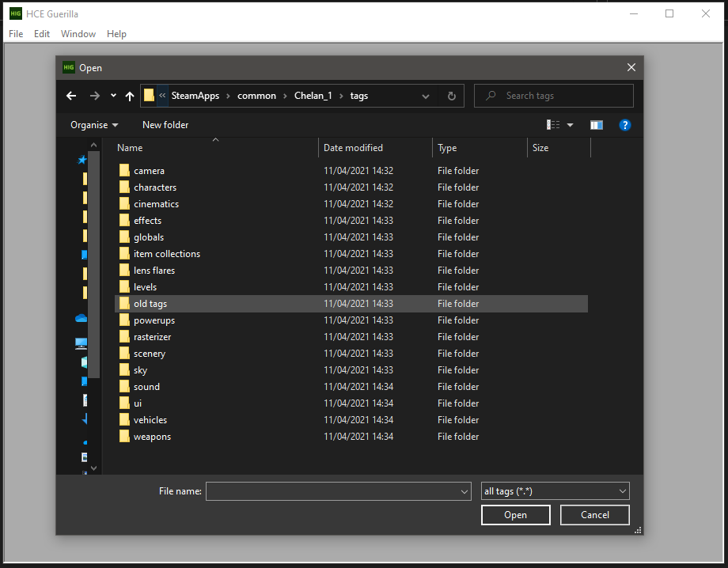728x568 pixels.
Task: Refresh the tags folder view
Action: click(x=451, y=96)
